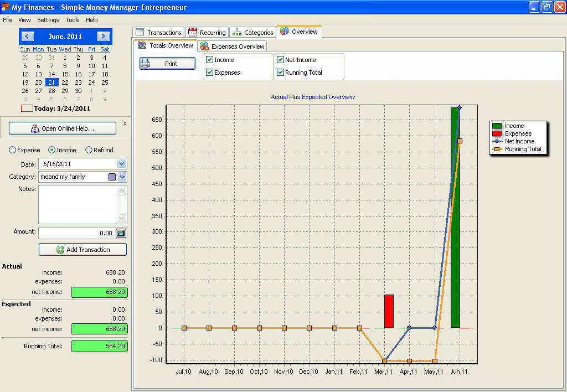Switch to the Categories tab

tap(252, 32)
